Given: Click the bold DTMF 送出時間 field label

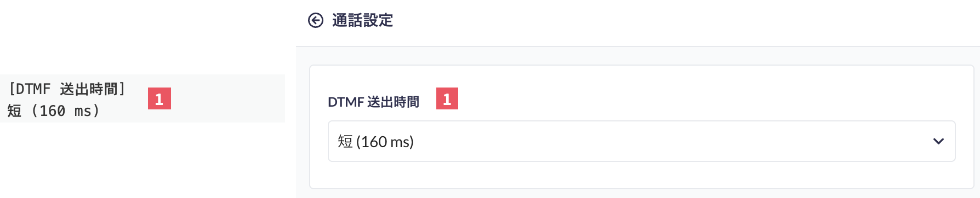Looking at the screenshot, I should tap(373, 102).
